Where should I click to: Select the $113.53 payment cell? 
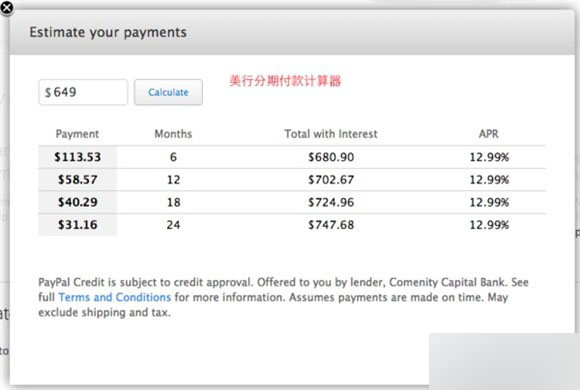tap(77, 157)
